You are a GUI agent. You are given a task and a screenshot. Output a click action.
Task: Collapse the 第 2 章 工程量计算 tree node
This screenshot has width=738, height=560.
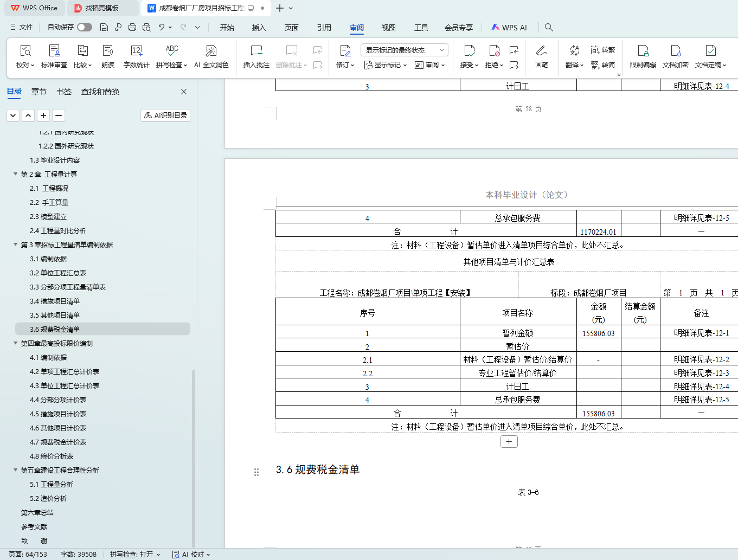pyautogui.click(x=15, y=174)
